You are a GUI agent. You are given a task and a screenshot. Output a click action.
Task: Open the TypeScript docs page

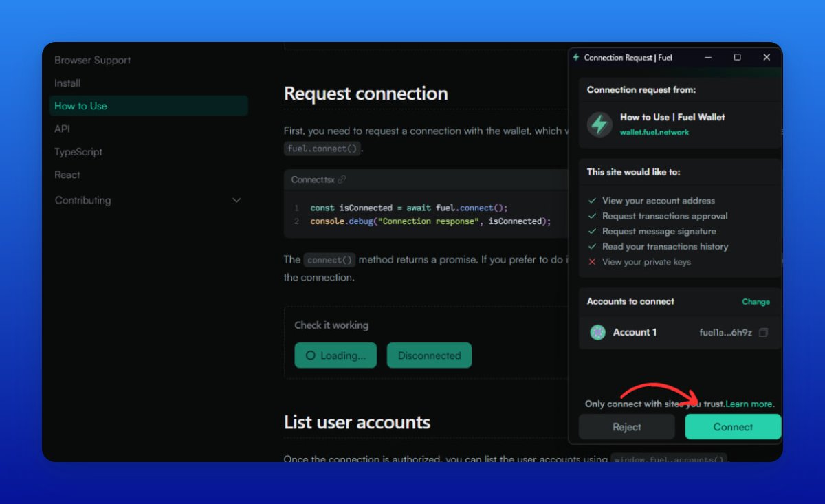click(78, 152)
